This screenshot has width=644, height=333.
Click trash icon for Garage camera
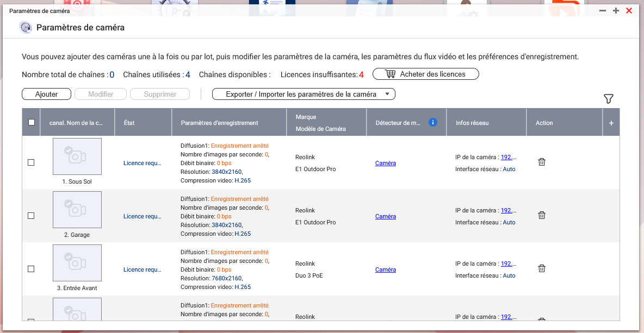point(542,215)
